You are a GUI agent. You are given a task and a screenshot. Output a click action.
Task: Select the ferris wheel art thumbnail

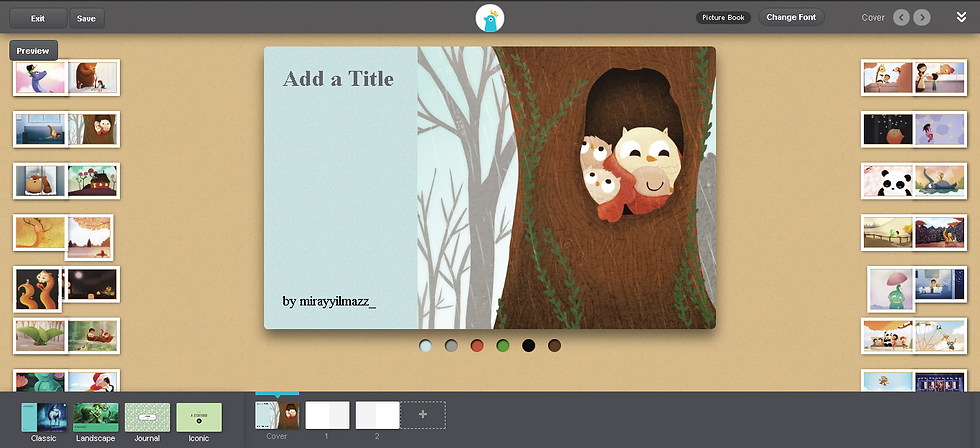tap(941, 336)
